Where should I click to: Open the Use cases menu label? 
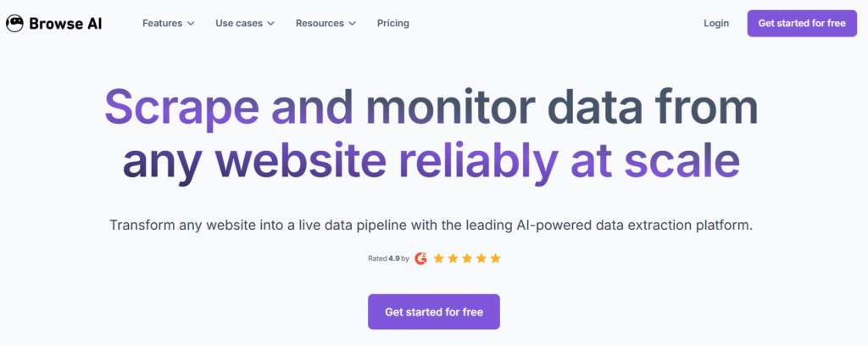238,24
